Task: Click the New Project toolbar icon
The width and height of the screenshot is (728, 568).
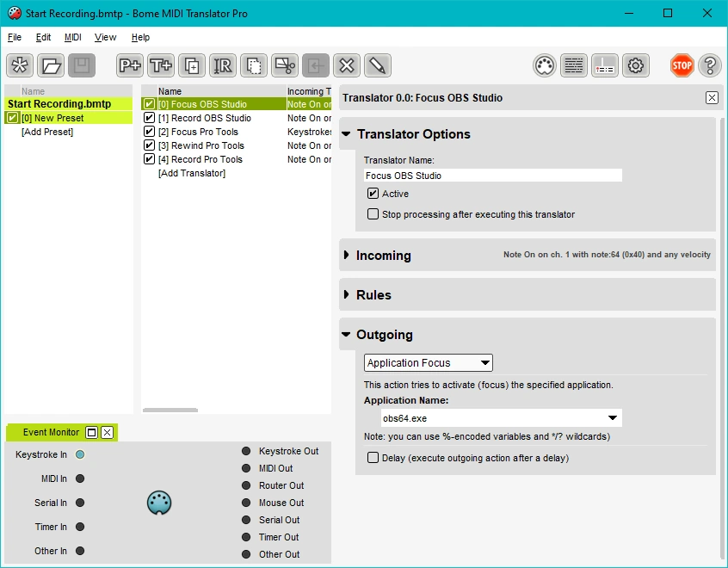Action: (20, 65)
